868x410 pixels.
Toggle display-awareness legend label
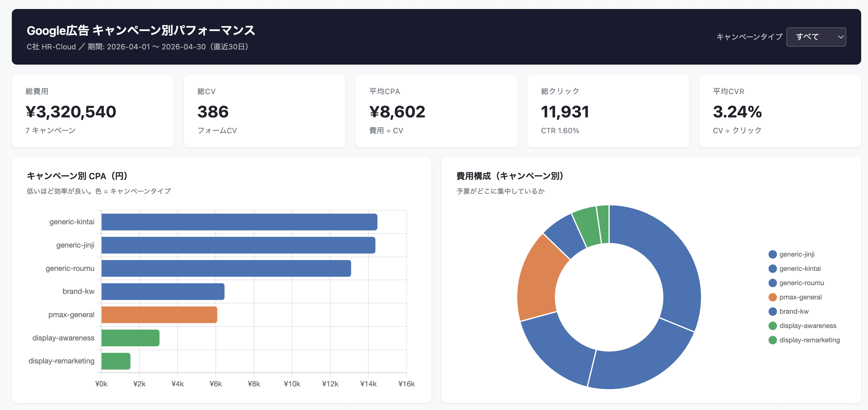808,326
